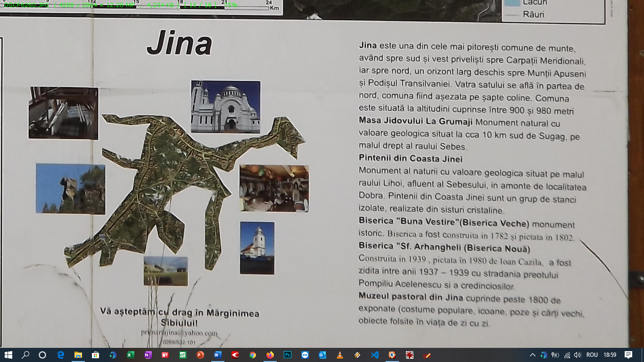The width and height of the screenshot is (644, 362).
Task: Open the speaker volume control
Action: point(578,355)
